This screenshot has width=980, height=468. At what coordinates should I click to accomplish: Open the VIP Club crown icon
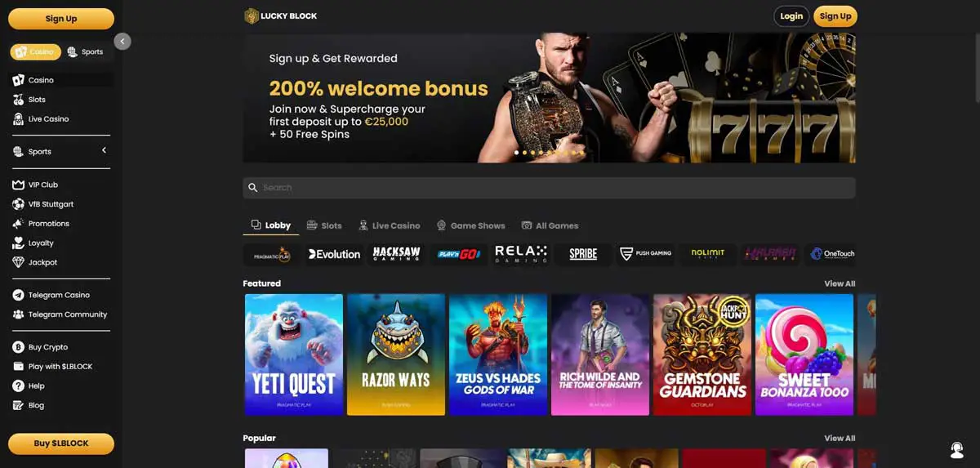coord(19,185)
